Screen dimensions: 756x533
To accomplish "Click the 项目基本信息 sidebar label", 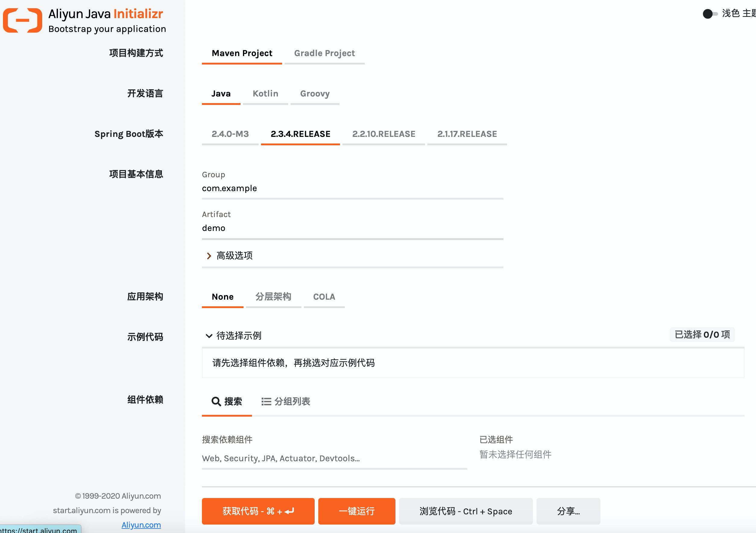I will 136,174.
